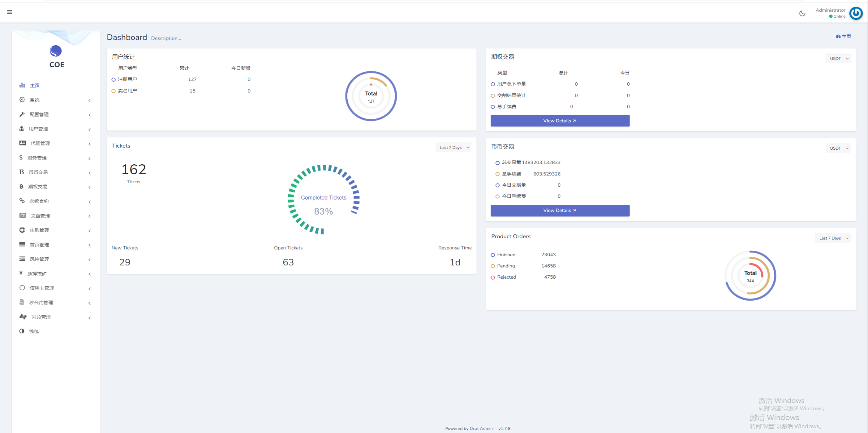Click the Product Orders Total 344 donut

coord(750,276)
